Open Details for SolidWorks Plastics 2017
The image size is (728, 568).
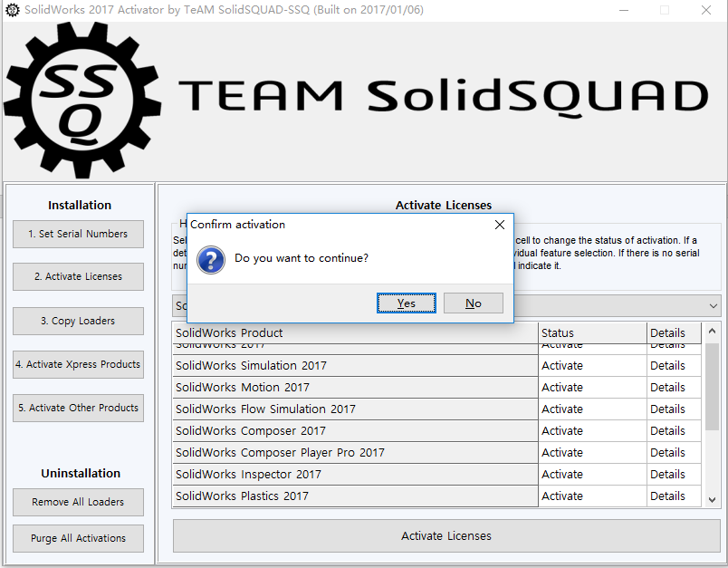[674, 496]
